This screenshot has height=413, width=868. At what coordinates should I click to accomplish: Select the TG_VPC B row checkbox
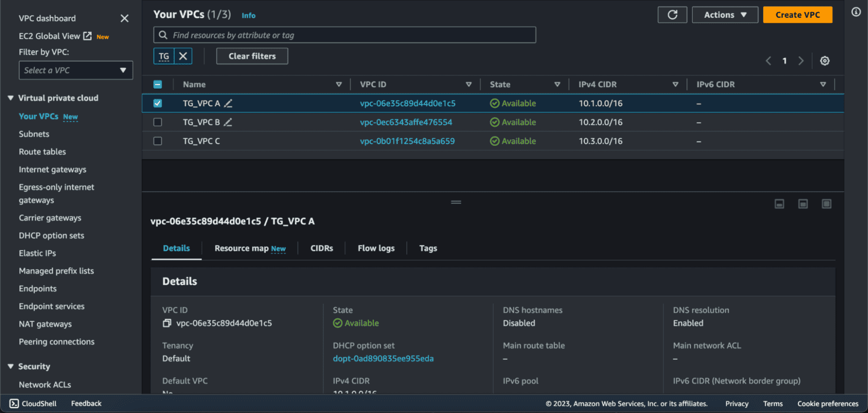click(x=158, y=122)
